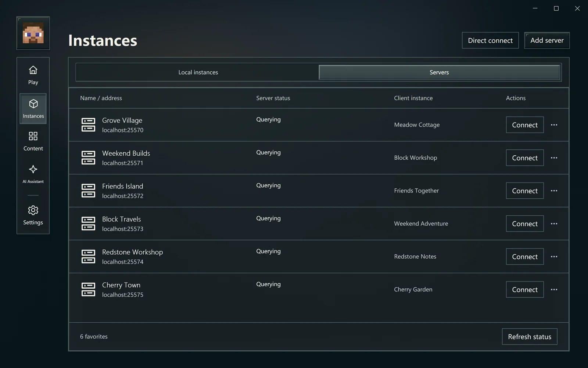Open more options for Cherry Town
This screenshot has height=368, width=588.
click(x=554, y=289)
